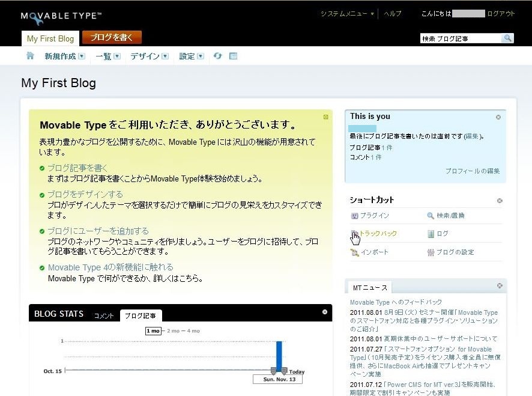
Task: Click the ブログを書く button
Action: (x=112, y=37)
